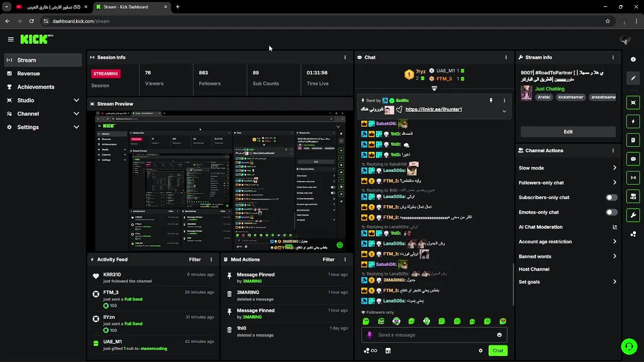Click the chat scrollbar
Image resolution: width=644 pixels, height=362 pixels.
(x=513, y=284)
